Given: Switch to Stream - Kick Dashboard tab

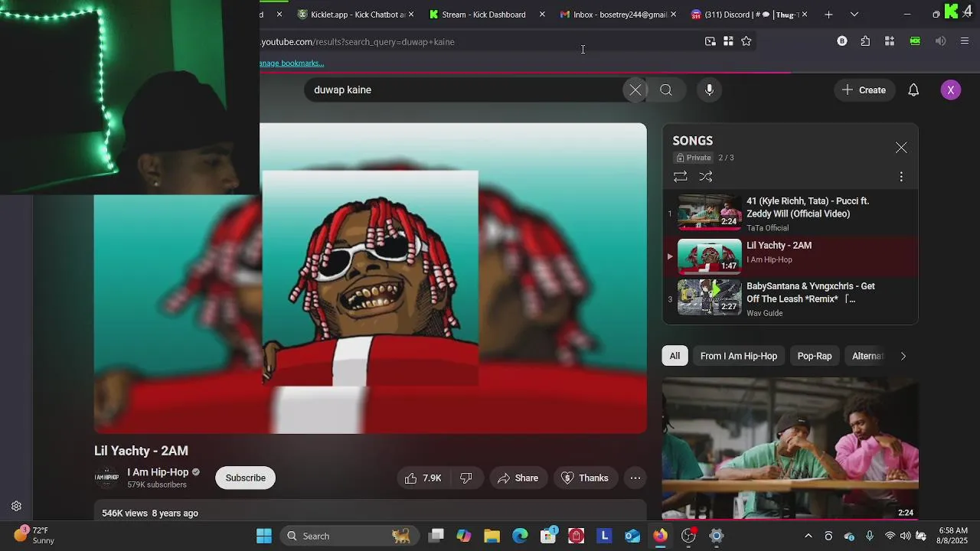Looking at the screenshot, I should coord(484,15).
